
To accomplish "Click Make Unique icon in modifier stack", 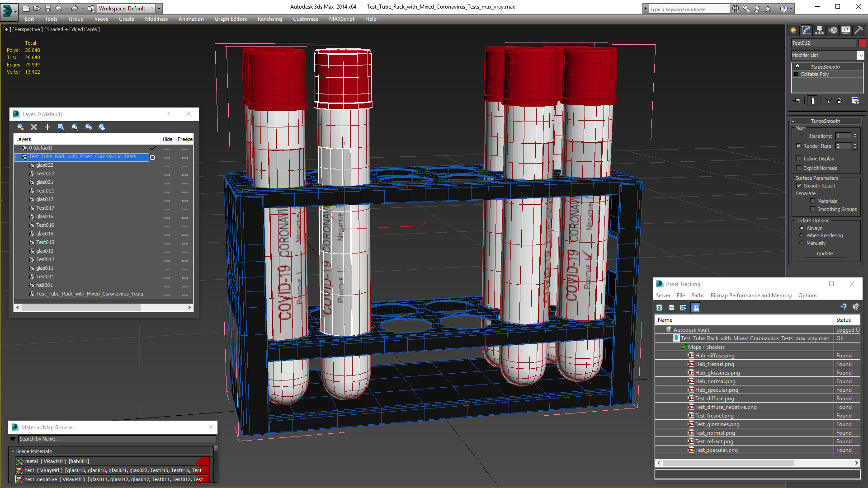I will [x=828, y=101].
